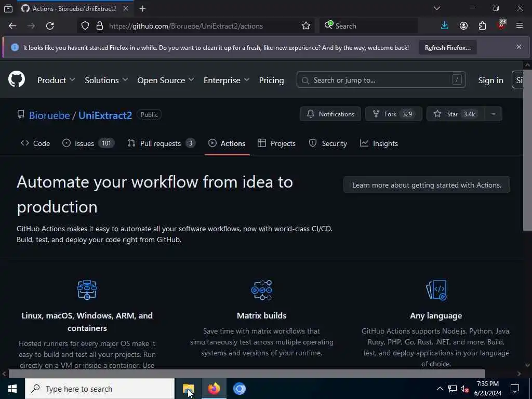Image resolution: width=532 pixels, height=399 pixels.
Task: Click the Firefox Search box
Action: [x=368, y=26]
